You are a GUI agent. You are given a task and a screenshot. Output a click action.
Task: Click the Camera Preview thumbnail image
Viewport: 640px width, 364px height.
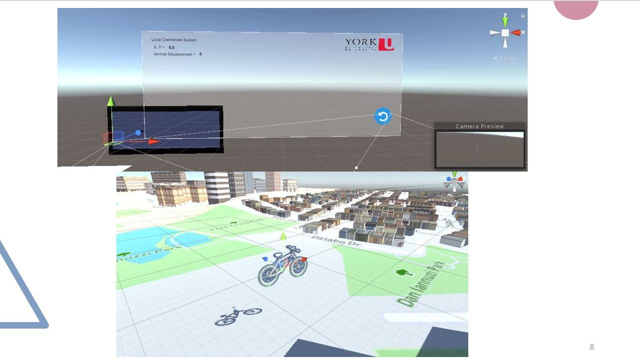tap(479, 149)
